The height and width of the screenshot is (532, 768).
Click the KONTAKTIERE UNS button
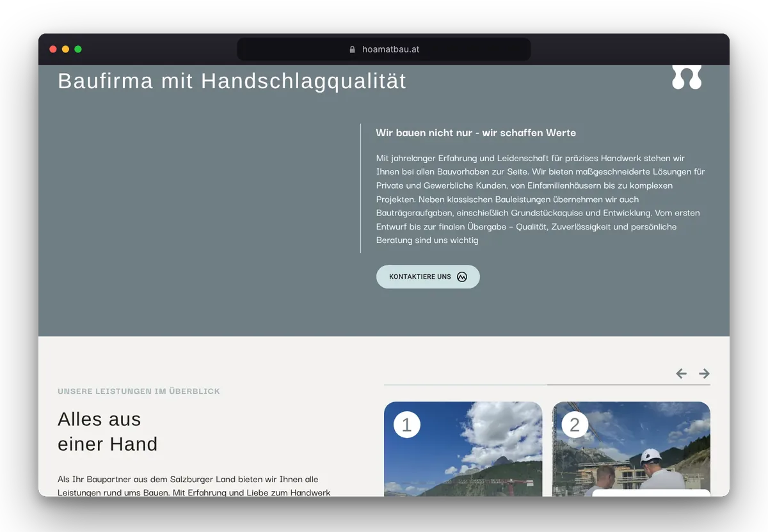[428, 277]
